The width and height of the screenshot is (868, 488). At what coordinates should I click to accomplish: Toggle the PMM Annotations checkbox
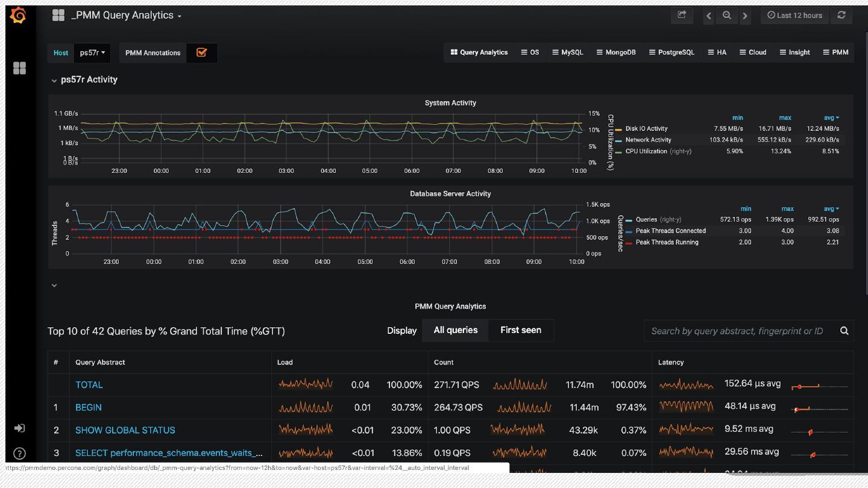pyautogui.click(x=201, y=52)
